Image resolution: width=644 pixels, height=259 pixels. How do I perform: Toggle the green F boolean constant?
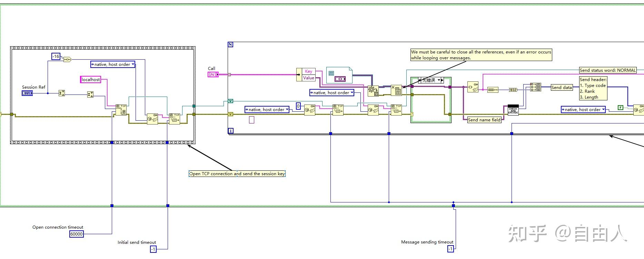(x=621, y=108)
